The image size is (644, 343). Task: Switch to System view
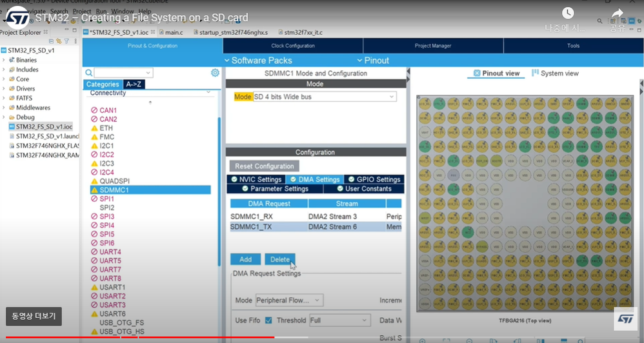[555, 73]
